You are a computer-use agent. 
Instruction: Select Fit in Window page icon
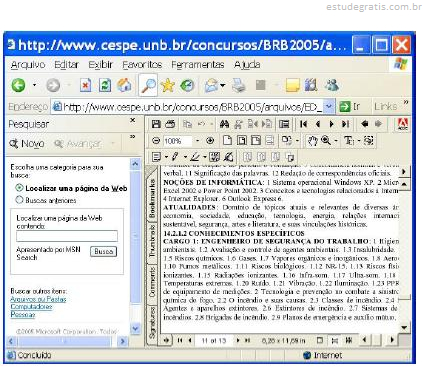pos(242,140)
